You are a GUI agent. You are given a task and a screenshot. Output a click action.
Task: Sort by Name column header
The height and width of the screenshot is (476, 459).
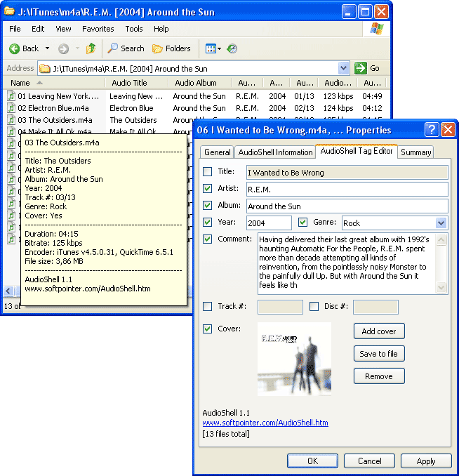click(54, 83)
